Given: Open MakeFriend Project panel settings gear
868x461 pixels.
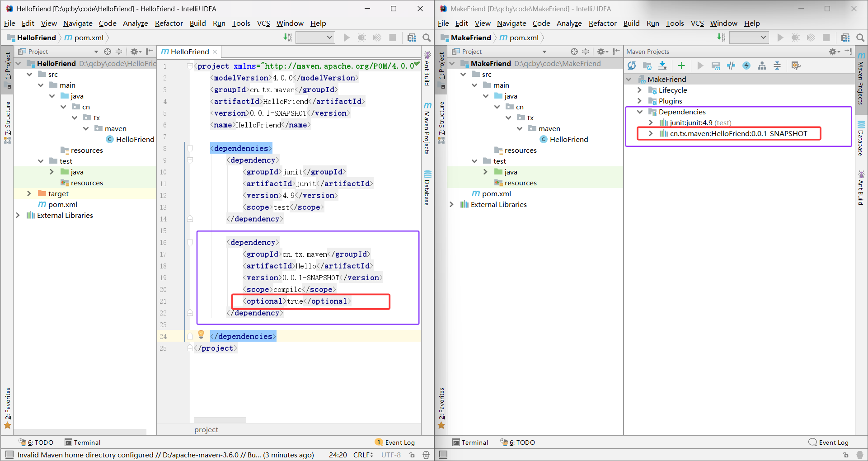Looking at the screenshot, I should pyautogui.click(x=603, y=52).
